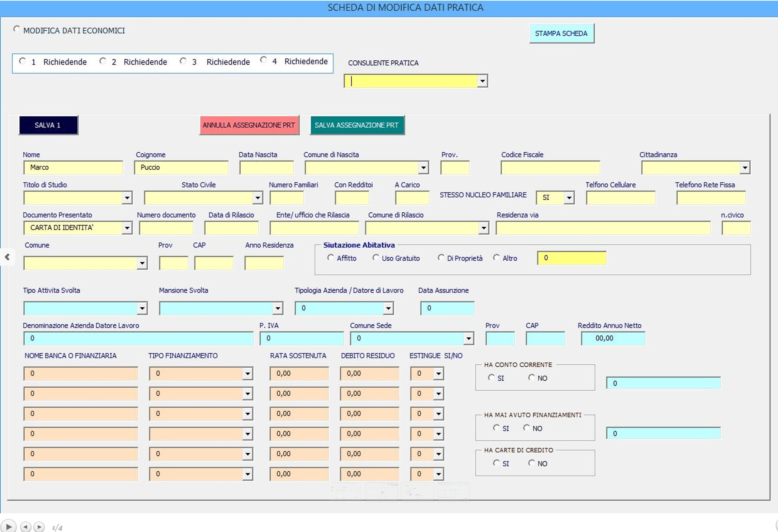Expand the Comune di Nascita combo box

[423, 167]
